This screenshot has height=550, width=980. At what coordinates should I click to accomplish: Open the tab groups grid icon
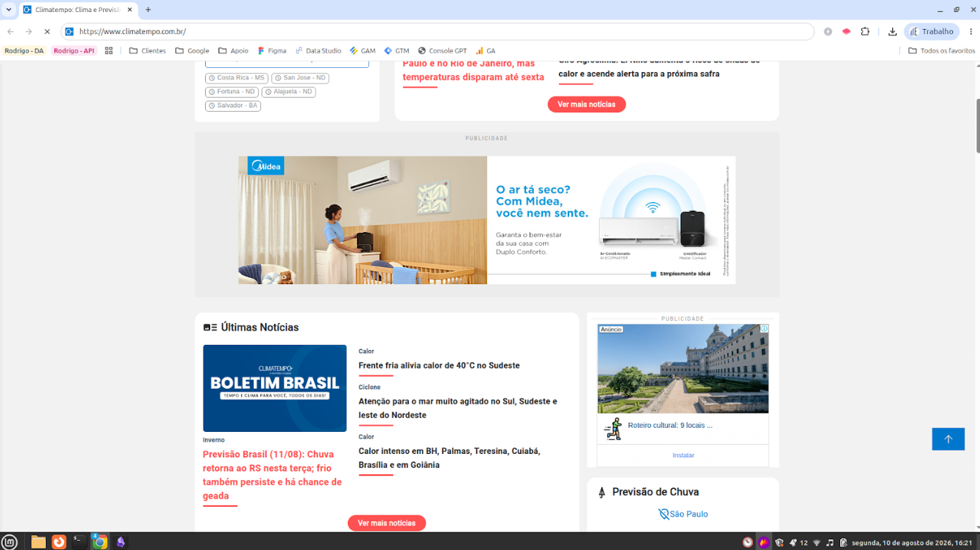[x=109, y=51]
